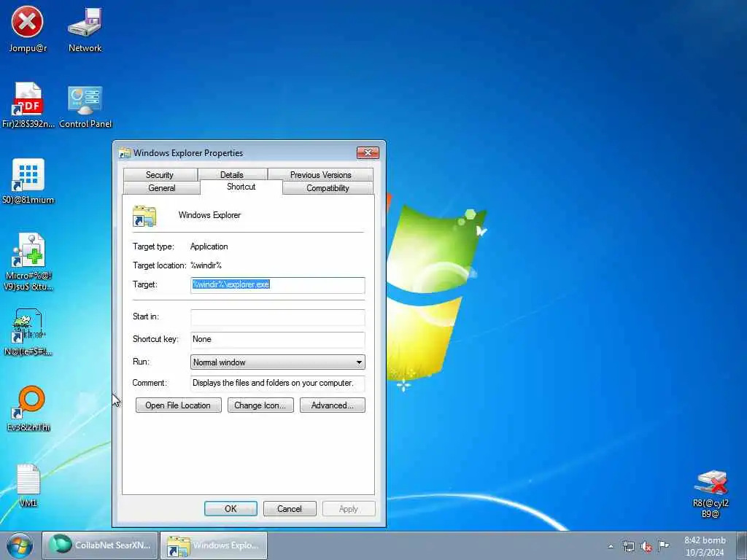The height and width of the screenshot is (560, 747).
Task: Click the Properties title bar icon
Action: click(125, 153)
